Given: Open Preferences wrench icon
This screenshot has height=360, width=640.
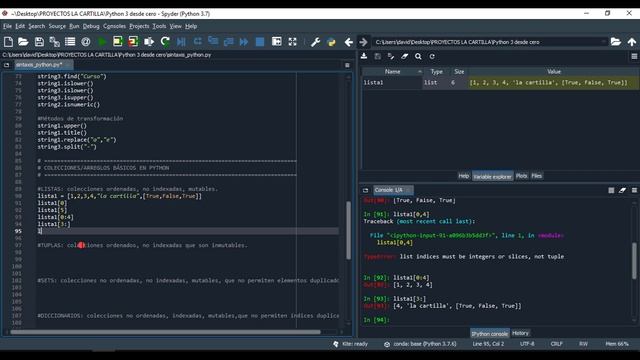Looking at the screenshot, I should pos(315,42).
